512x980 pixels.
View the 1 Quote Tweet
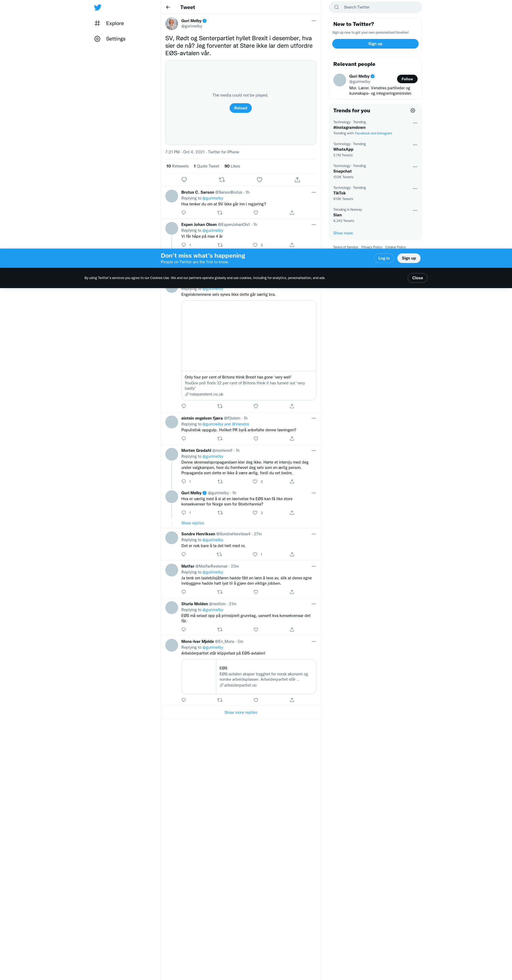[207, 166]
